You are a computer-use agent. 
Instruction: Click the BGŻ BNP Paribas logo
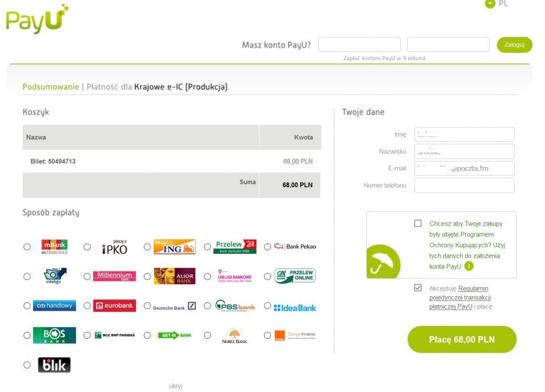coord(115,335)
